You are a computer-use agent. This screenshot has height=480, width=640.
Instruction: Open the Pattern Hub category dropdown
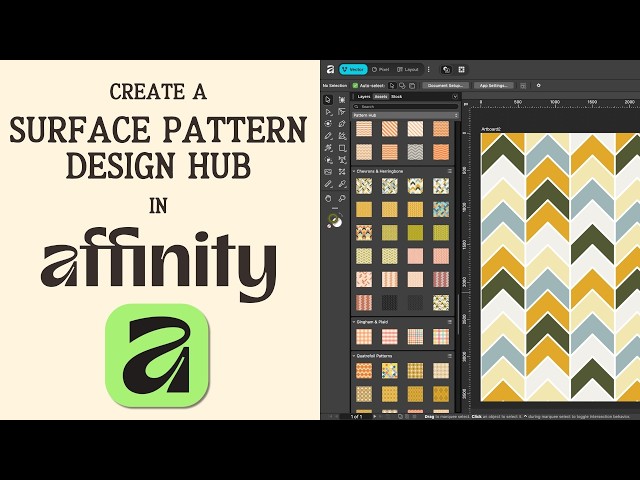tap(405, 116)
